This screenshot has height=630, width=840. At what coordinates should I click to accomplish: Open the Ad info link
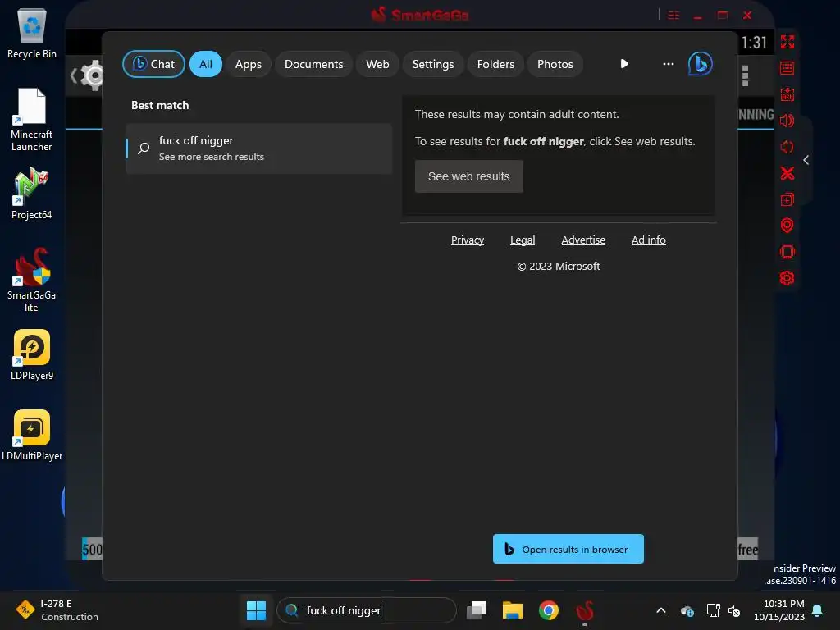coord(648,240)
